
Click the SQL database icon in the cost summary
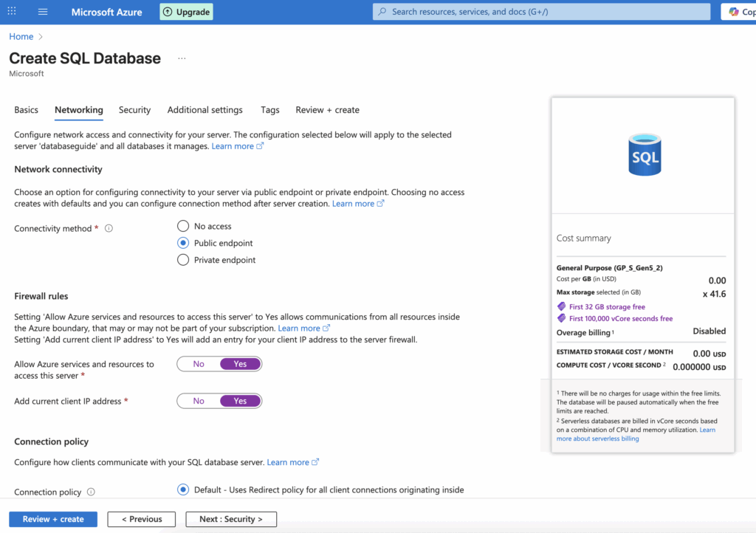tap(643, 154)
